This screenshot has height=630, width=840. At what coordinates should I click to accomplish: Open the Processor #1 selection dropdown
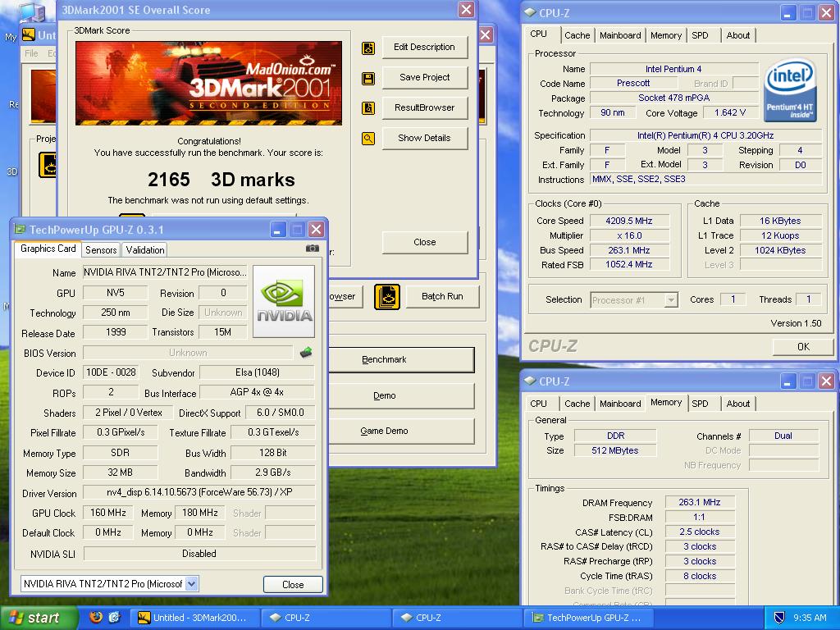(671, 300)
